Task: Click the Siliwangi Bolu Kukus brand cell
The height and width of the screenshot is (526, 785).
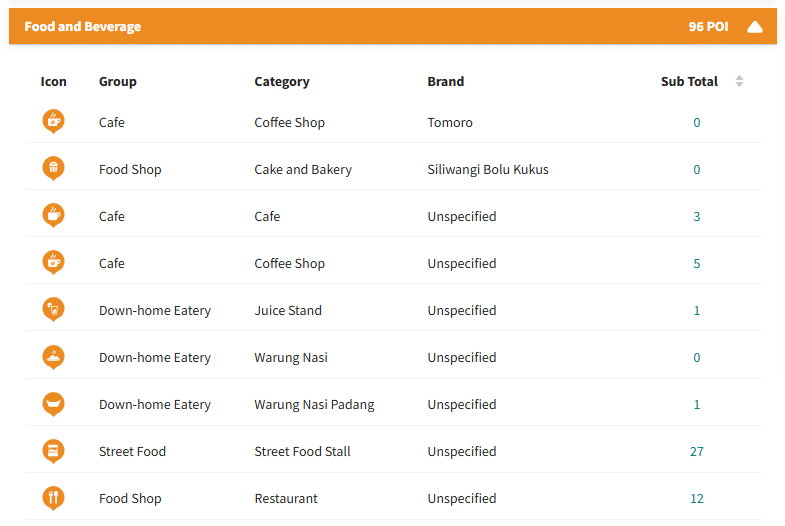Action: (488, 169)
